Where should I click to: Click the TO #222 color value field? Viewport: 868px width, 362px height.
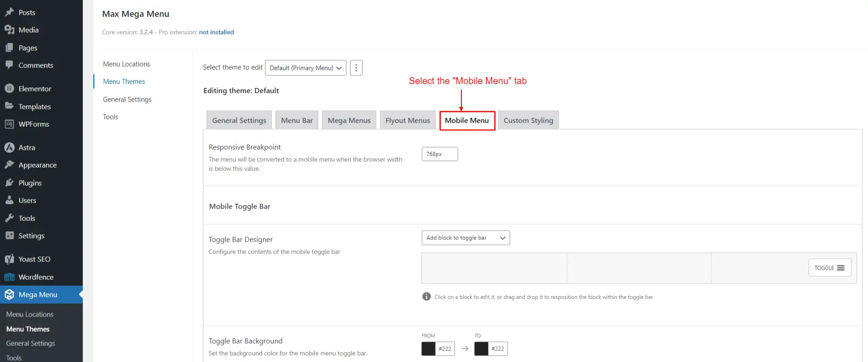click(x=498, y=349)
